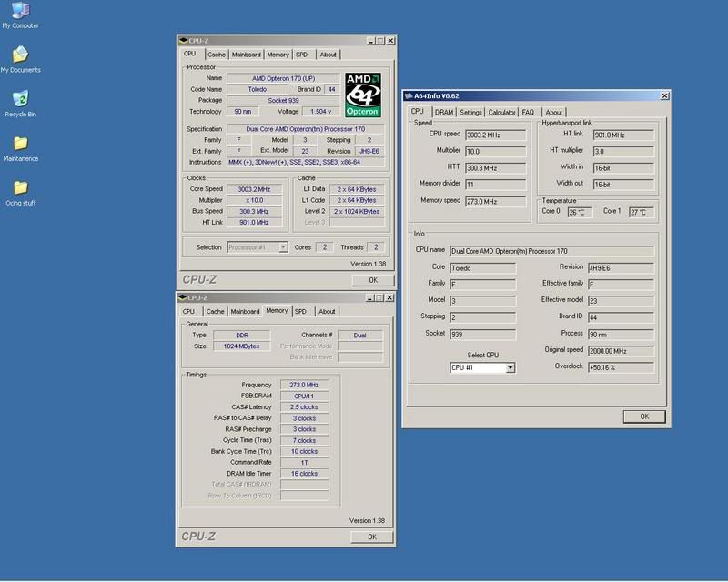Click the 'CPU/11' FSB:DRAM value
The width and height of the screenshot is (728, 582).
[304, 396]
